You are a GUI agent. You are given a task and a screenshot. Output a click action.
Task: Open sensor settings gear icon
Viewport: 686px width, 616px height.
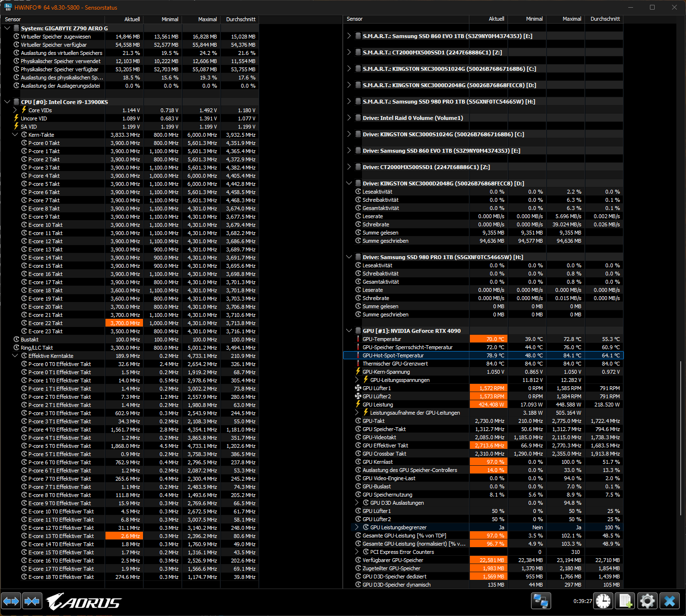click(647, 601)
